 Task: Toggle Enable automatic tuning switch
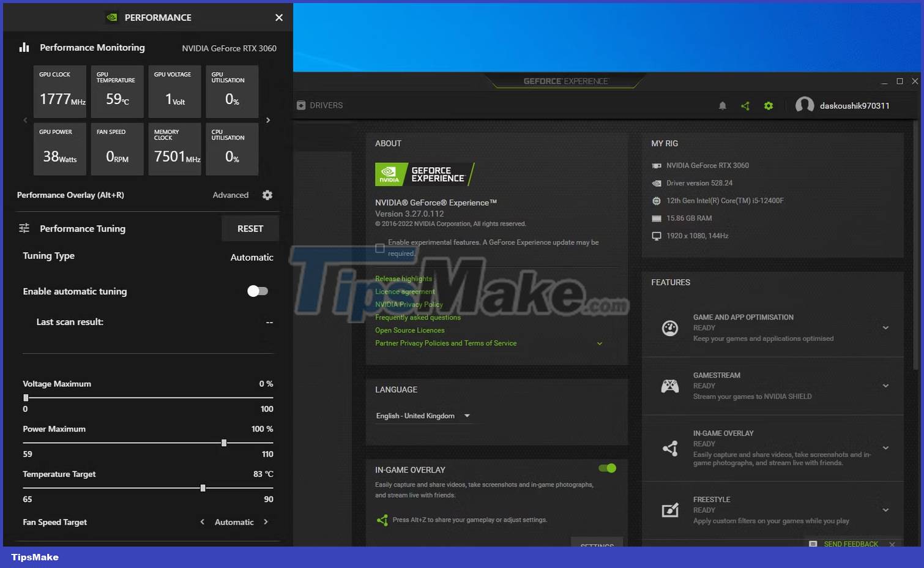coord(258,291)
